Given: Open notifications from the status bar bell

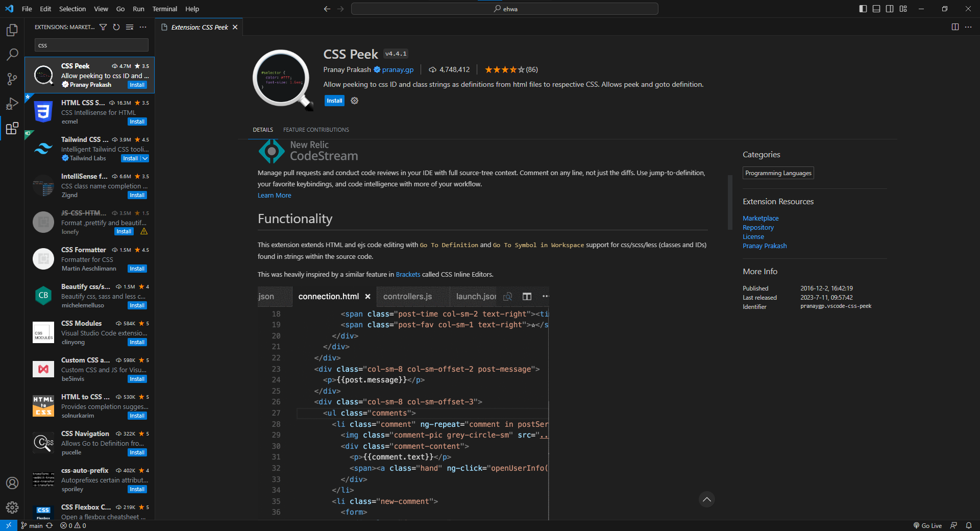Looking at the screenshot, I should click(969, 525).
